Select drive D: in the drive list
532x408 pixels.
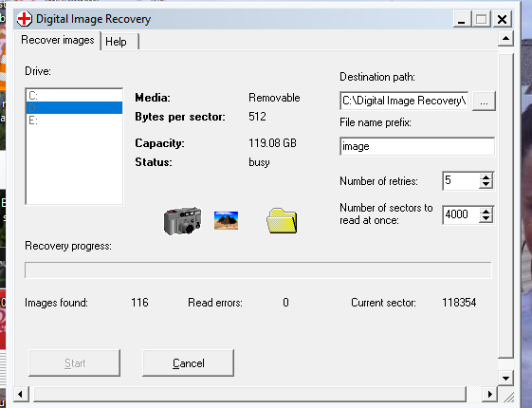click(x=74, y=107)
